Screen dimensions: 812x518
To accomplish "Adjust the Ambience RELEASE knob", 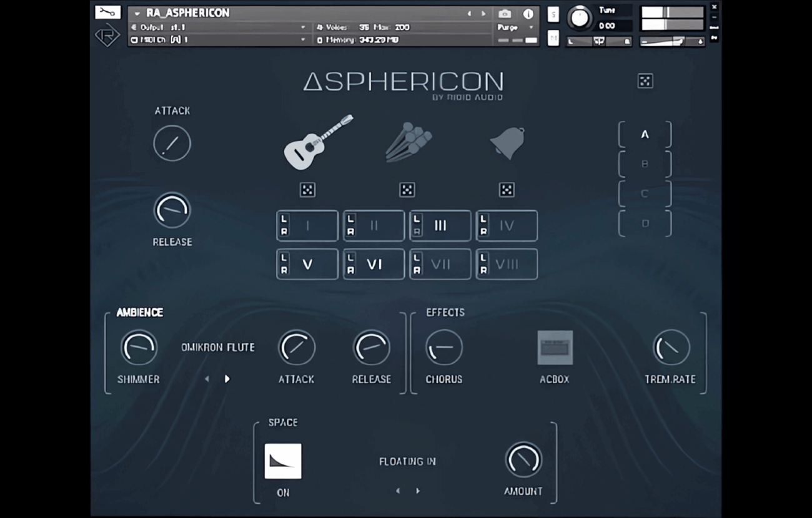I will click(x=372, y=348).
